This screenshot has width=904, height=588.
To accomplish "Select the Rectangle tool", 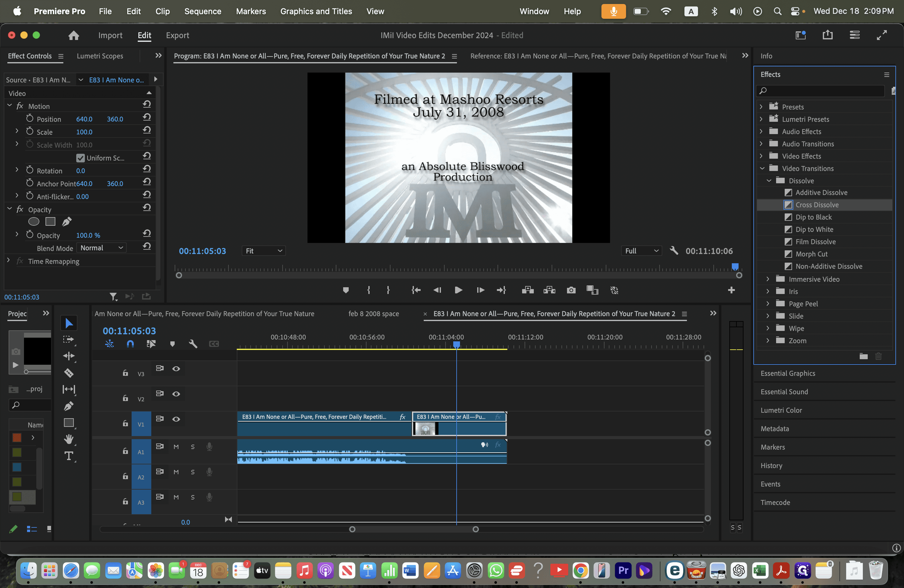I will [x=69, y=423].
